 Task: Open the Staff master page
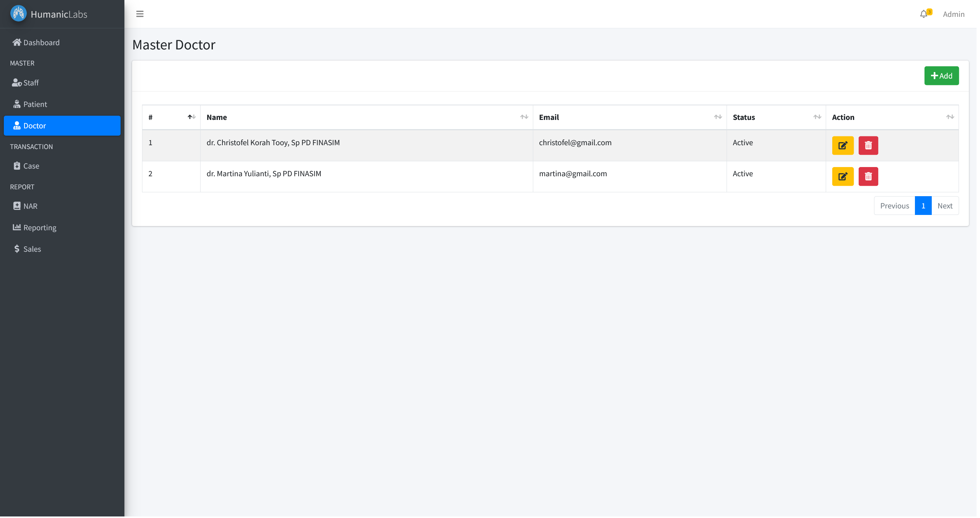pyautogui.click(x=31, y=83)
